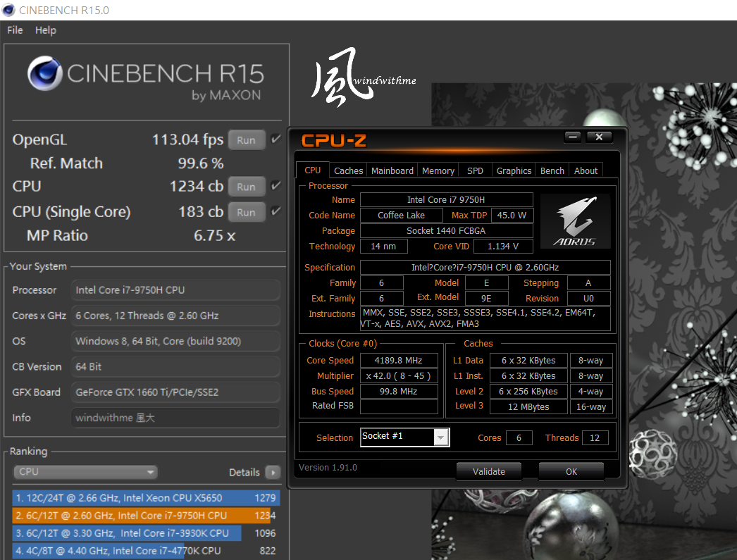Switch to the CPU tab in CPU-Z

click(313, 170)
